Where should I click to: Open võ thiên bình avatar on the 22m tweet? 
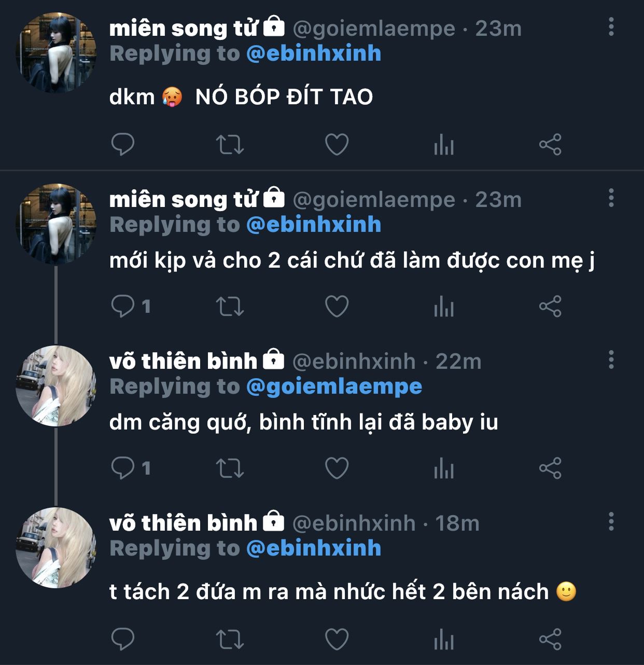pyautogui.click(x=57, y=386)
